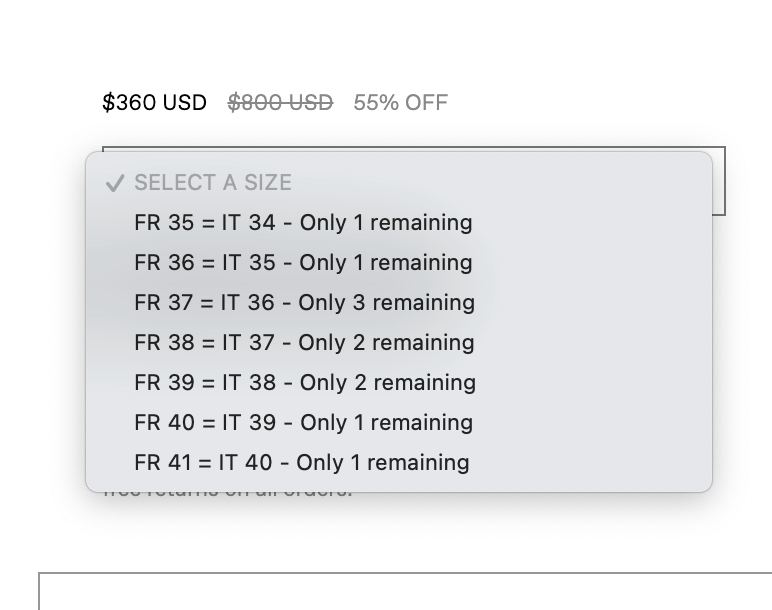Viewport: 772px width, 610px height.
Task: Click the 55% OFF discount label
Action: [400, 102]
